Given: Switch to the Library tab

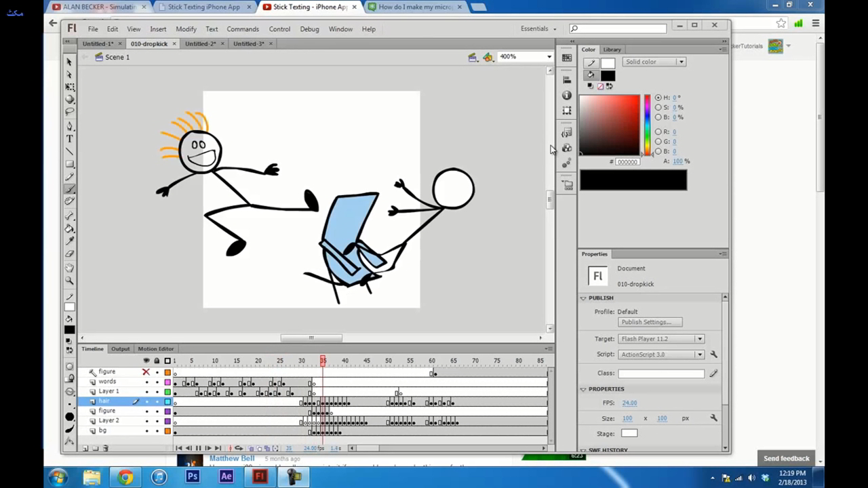Looking at the screenshot, I should coord(612,49).
